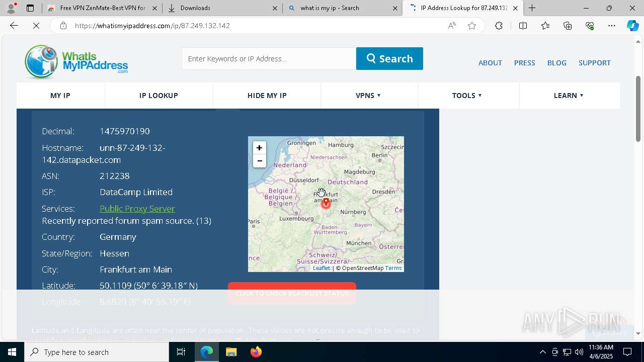Close the Downloads tab
Viewport: 644px width, 362px height.
point(275,8)
